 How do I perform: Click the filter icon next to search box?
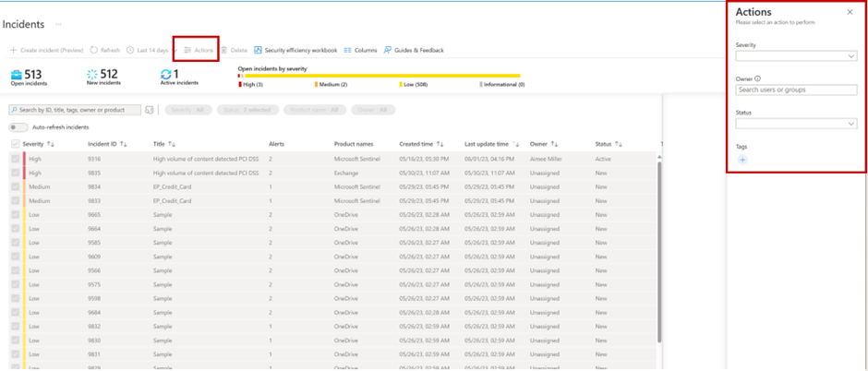(x=149, y=110)
